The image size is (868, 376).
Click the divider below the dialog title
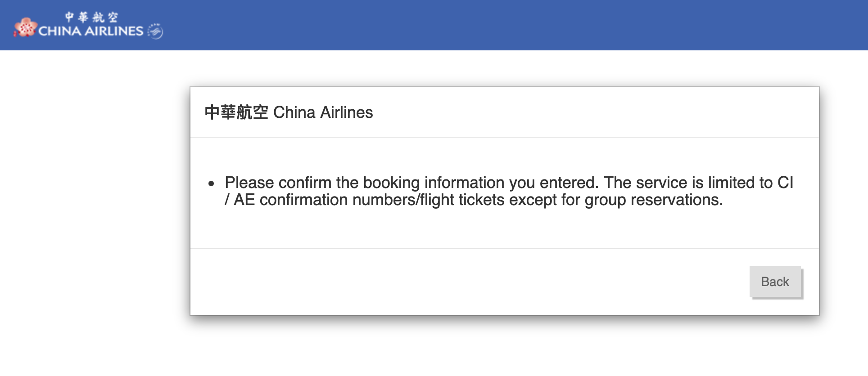pos(504,136)
